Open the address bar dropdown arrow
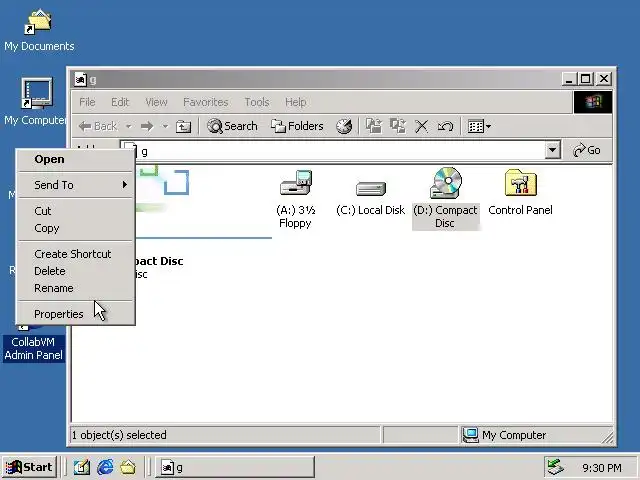 tap(552, 150)
